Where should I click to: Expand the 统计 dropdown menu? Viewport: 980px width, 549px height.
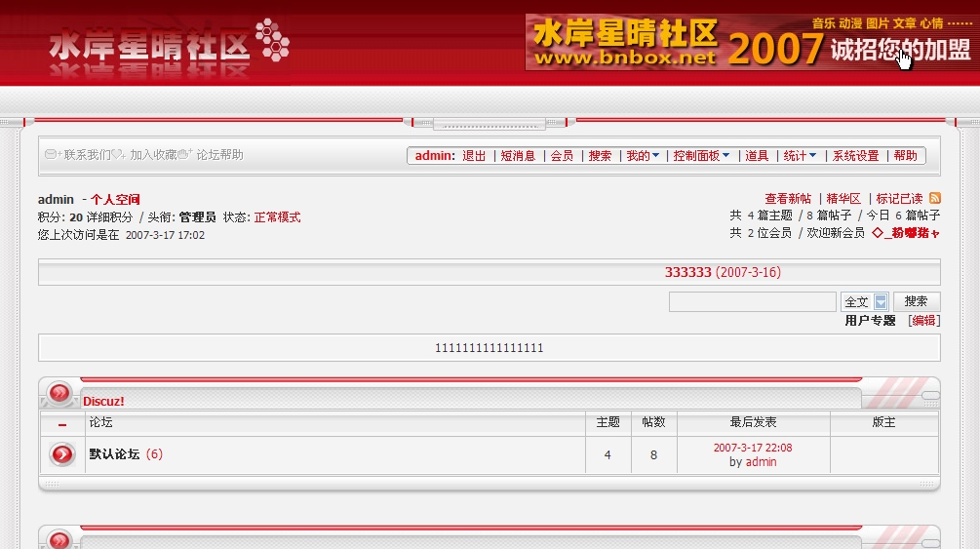pos(800,156)
